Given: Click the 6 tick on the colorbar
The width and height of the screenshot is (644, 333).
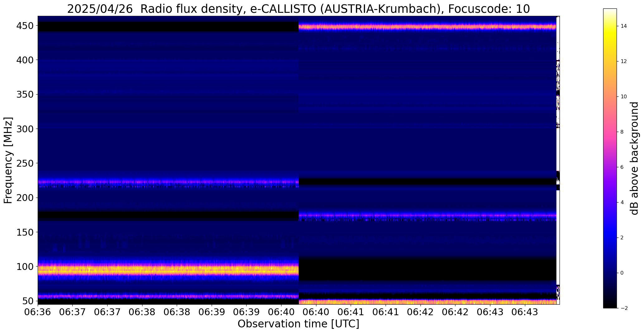Looking at the screenshot, I should (622, 167).
